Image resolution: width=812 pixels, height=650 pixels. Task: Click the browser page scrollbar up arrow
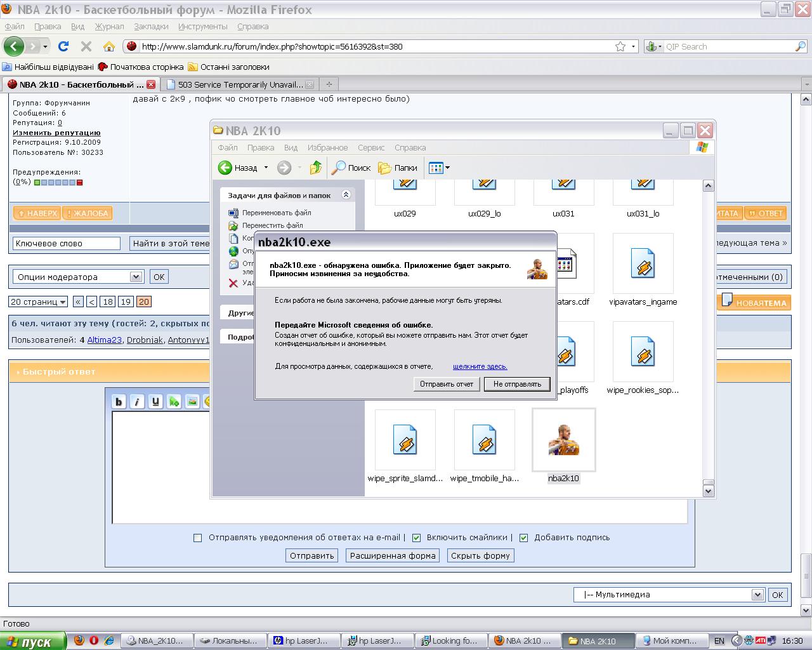(806, 100)
